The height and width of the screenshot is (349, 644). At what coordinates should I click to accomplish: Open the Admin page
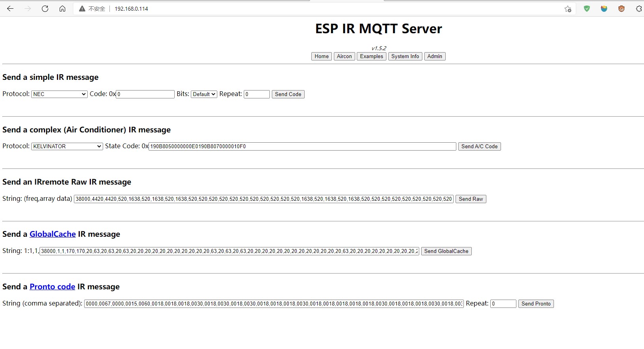click(x=435, y=57)
